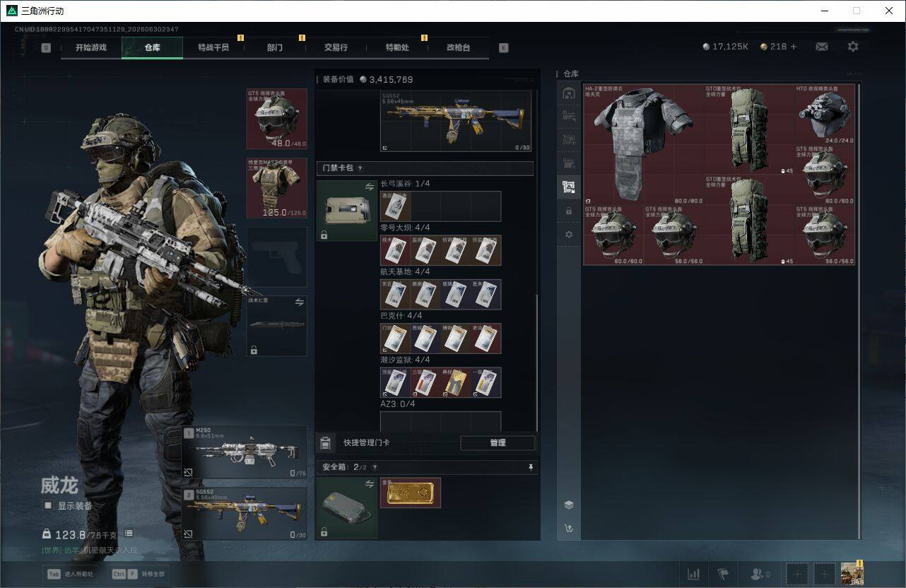Viewport: 906px width, 588px height.
Task: Open the player avatar in bottom corner
Action: (x=852, y=573)
